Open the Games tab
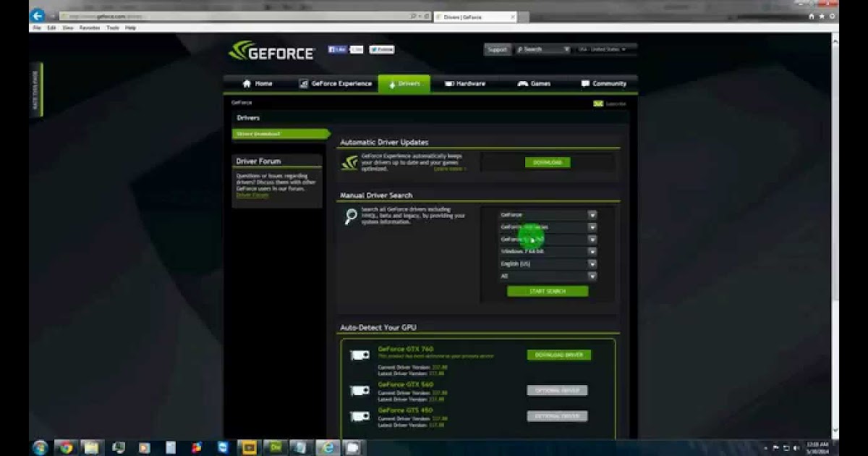The image size is (868, 456). pyautogui.click(x=534, y=84)
